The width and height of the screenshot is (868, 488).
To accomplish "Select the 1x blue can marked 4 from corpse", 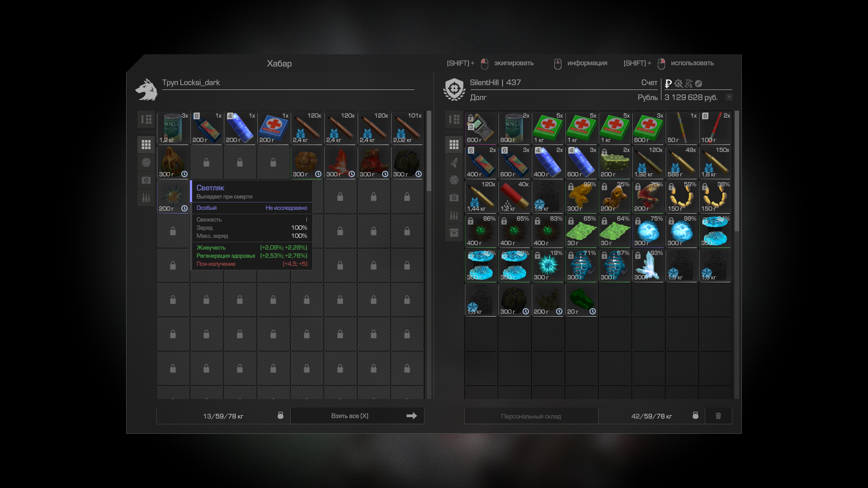I will [x=240, y=128].
